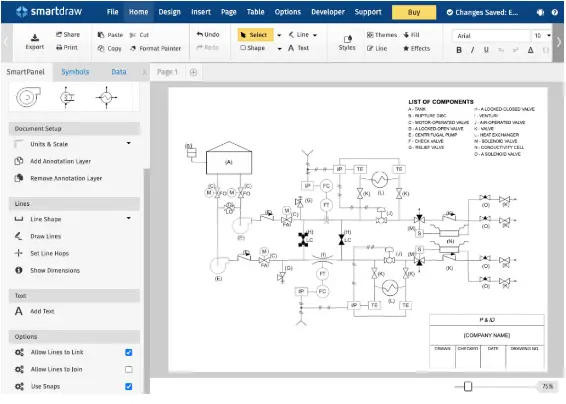Open the Line Shape dropdown arrow
Image resolution: width=566 pixels, height=404 pixels.
pos(129,218)
